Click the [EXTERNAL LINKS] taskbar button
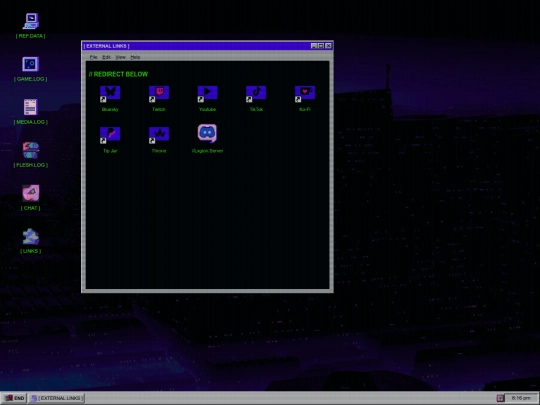Image resolution: width=540 pixels, height=405 pixels. 57,398
